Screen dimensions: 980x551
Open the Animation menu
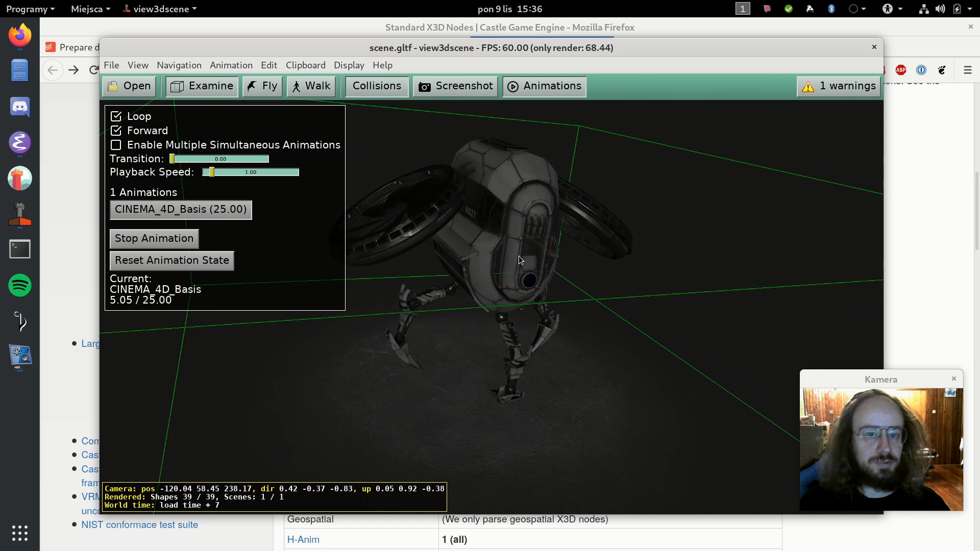click(x=231, y=65)
